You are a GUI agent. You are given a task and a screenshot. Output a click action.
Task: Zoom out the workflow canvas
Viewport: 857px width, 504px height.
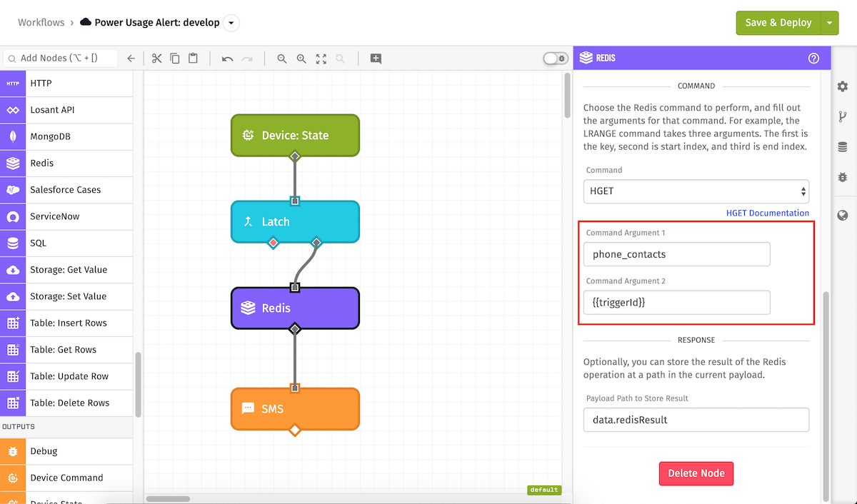[282, 59]
